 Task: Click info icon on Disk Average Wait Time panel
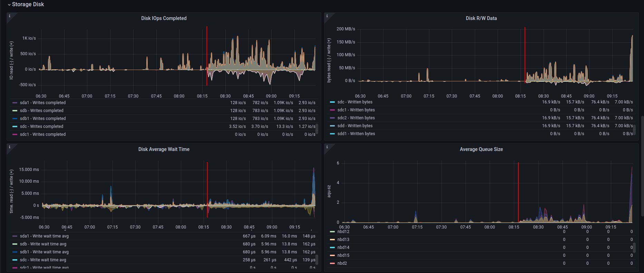[x=10, y=147]
